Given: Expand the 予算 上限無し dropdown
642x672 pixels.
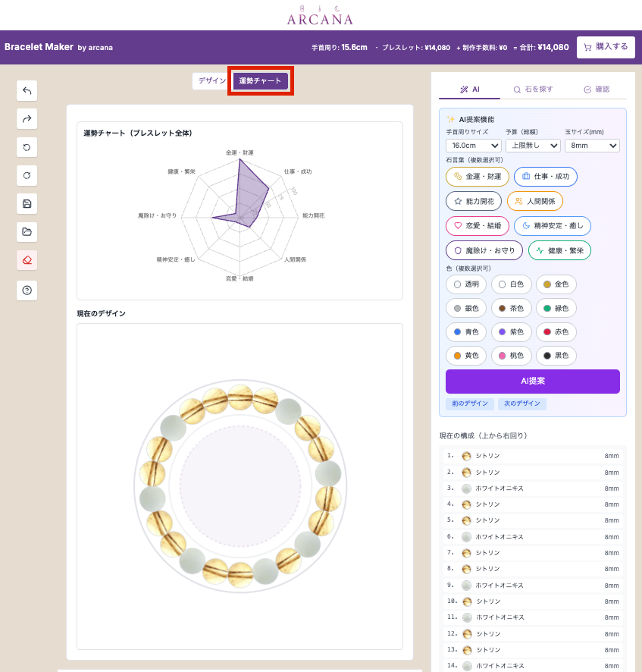Looking at the screenshot, I should [533, 146].
